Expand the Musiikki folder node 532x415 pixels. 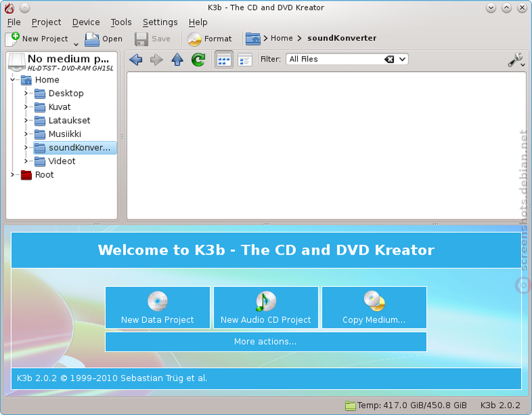tap(26, 133)
